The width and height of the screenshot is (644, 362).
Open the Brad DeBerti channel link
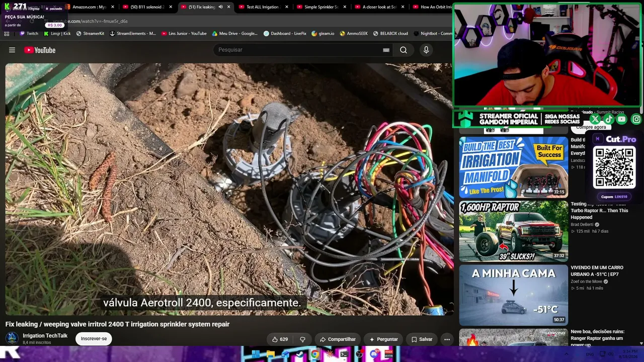coord(582,225)
